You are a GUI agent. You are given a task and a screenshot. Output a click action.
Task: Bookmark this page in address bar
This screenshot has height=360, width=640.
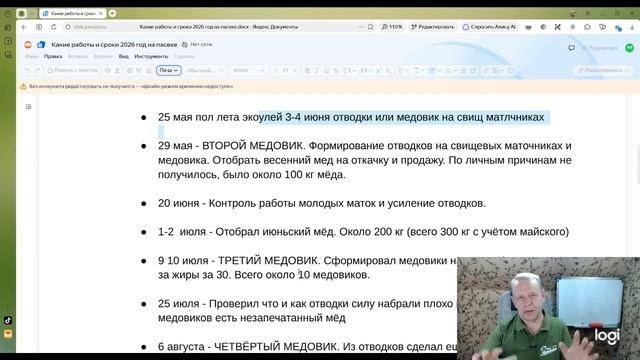[370, 27]
